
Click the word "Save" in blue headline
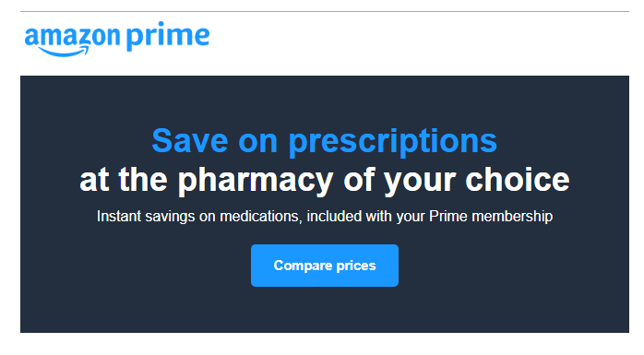[x=190, y=140]
